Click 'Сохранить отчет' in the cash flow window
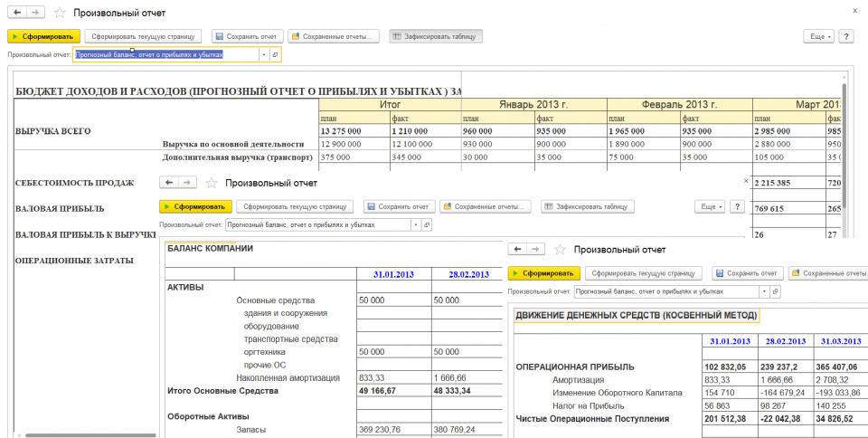Image resolution: width=868 pixels, height=438 pixels. [747, 273]
